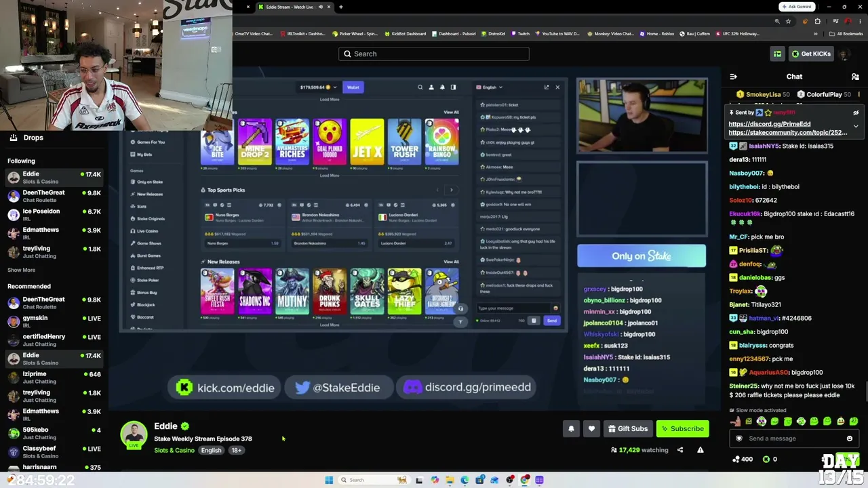Follow the channel with heart button
Viewport: 868px width, 488px height.
pos(591,428)
